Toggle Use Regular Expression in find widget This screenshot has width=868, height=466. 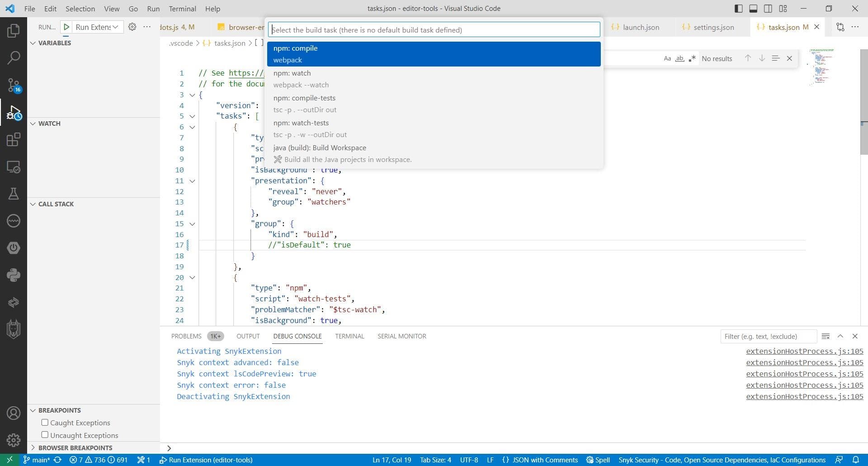(692, 58)
